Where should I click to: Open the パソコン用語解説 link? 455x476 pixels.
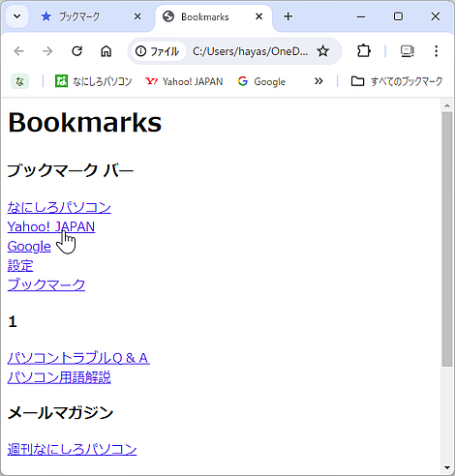(59, 377)
